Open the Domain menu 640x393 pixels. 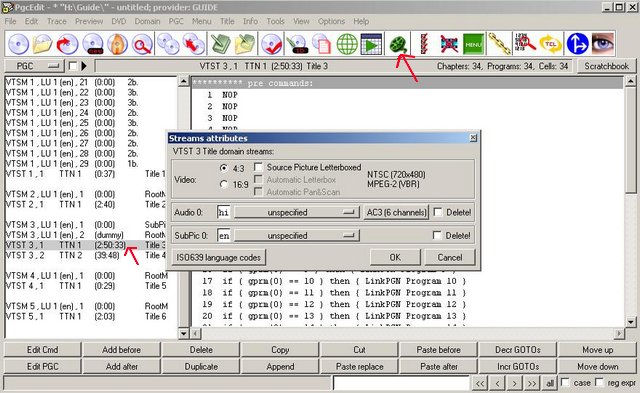coord(147,21)
